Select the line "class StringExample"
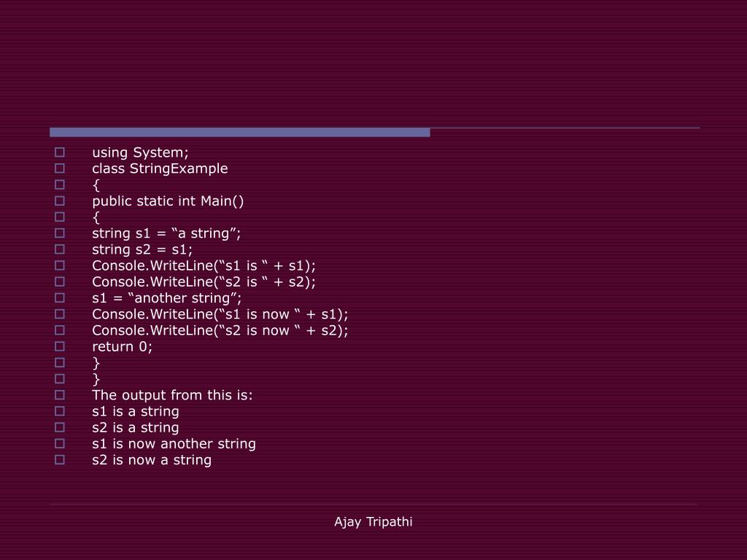Viewport: 747px width, 560px height. (160, 169)
